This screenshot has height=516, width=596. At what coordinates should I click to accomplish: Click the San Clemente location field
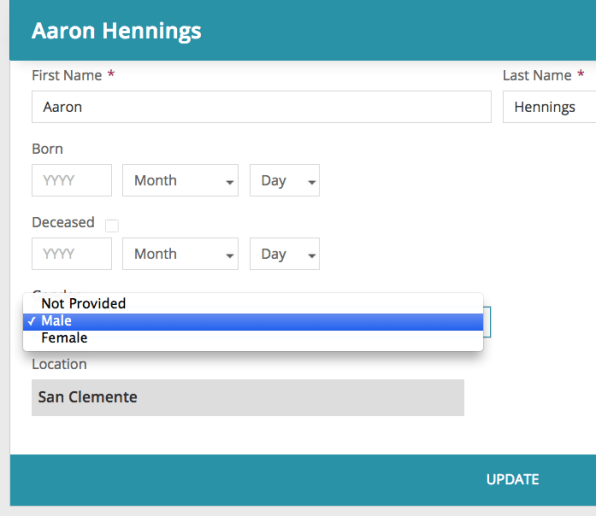pos(248,397)
